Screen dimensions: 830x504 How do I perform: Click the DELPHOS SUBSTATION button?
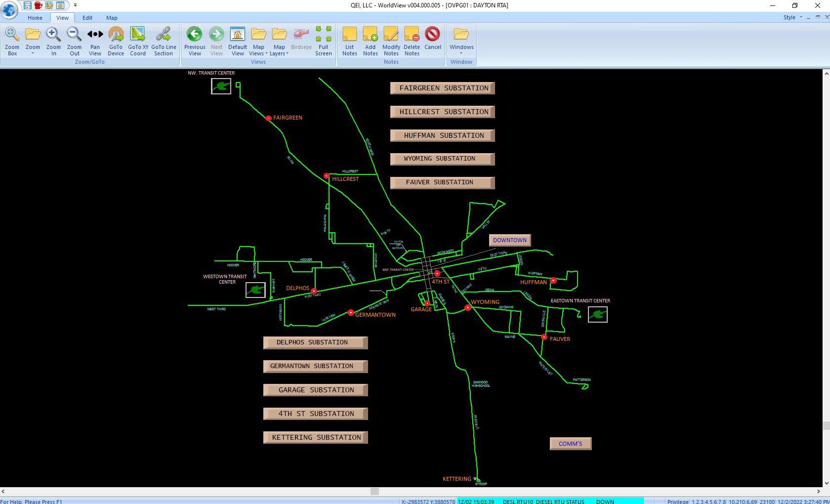point(316,342)
